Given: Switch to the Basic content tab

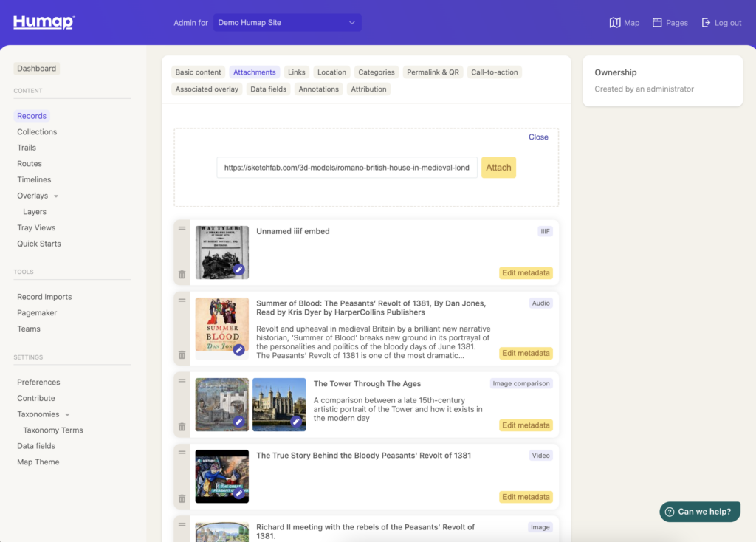Looking at the screenshot, I should pos(198,72).
